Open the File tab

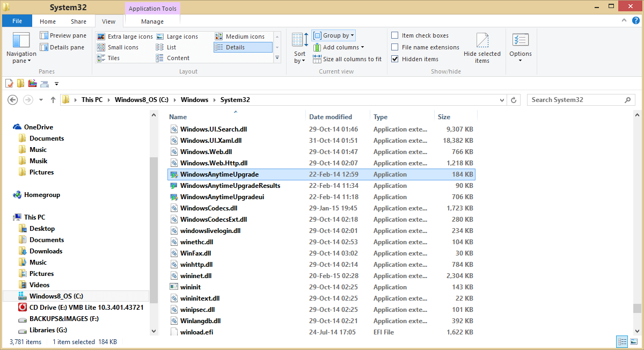point(17,21)
